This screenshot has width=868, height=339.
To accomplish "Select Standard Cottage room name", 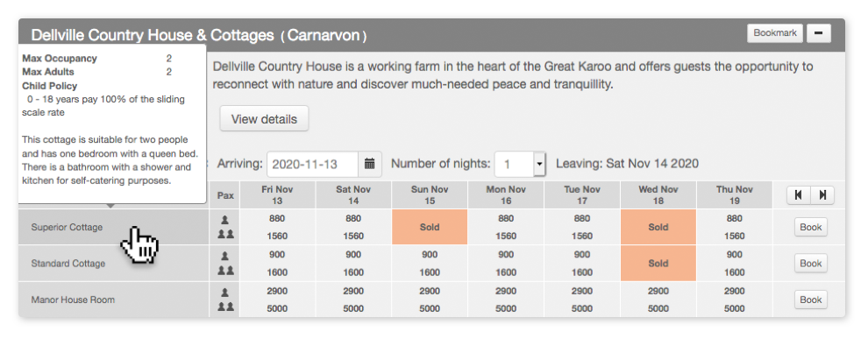I will pos(68,264).
